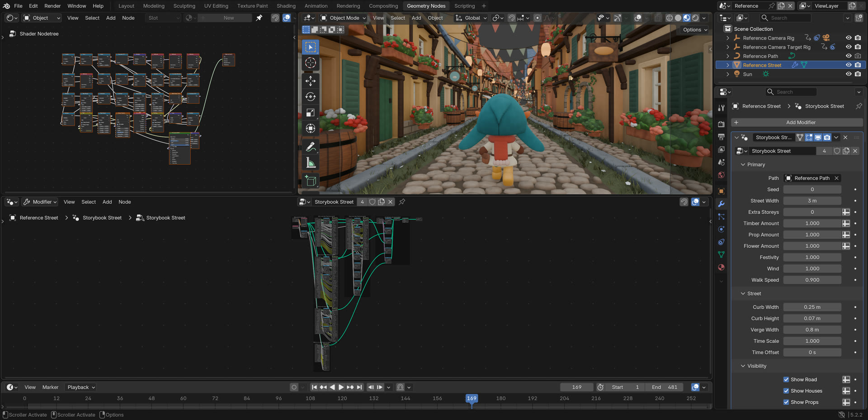Pin the shader editor node tree
Viewport: 868px width, 420px height.
point(259,18)
